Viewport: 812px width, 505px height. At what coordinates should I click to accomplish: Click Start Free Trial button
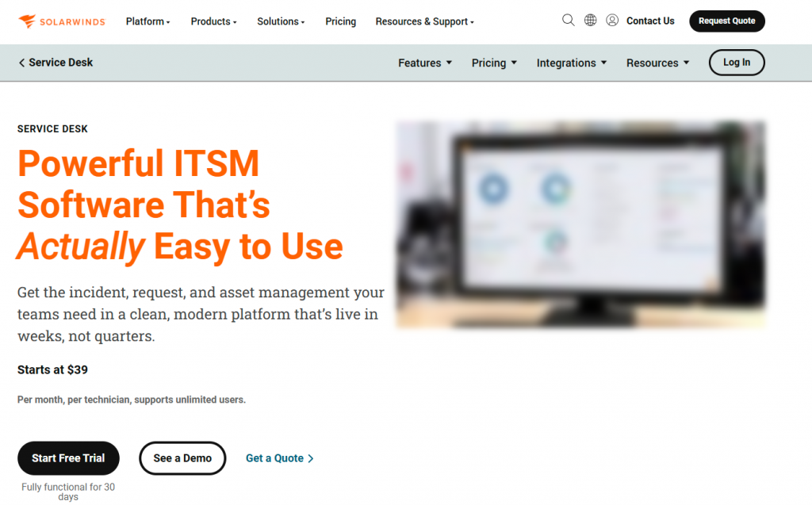68,458
